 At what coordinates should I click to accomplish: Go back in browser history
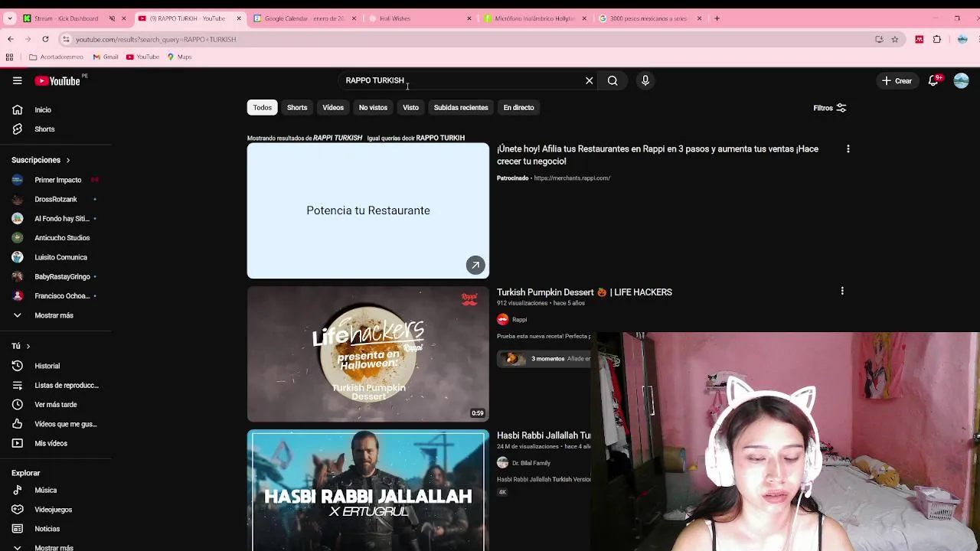pos(11,39)
